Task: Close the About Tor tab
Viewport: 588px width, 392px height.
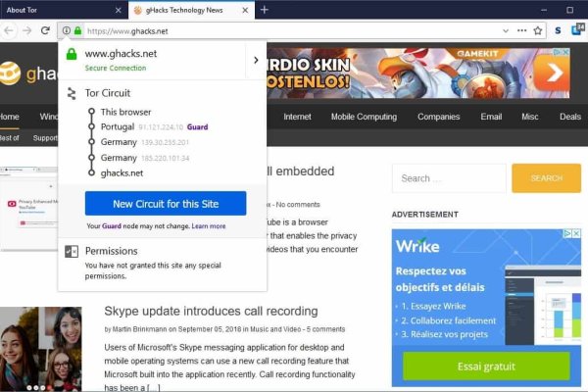Action: pyautogui.click(x=118, y=9)
